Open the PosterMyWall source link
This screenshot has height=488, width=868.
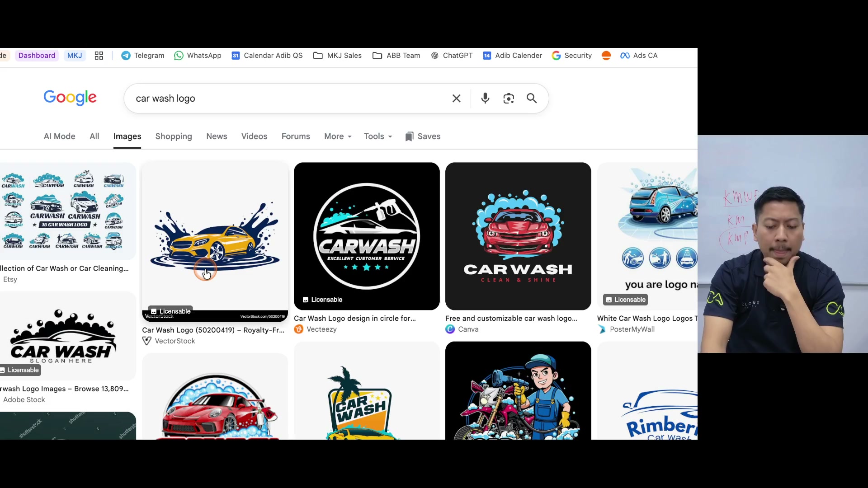click(626, 329)
